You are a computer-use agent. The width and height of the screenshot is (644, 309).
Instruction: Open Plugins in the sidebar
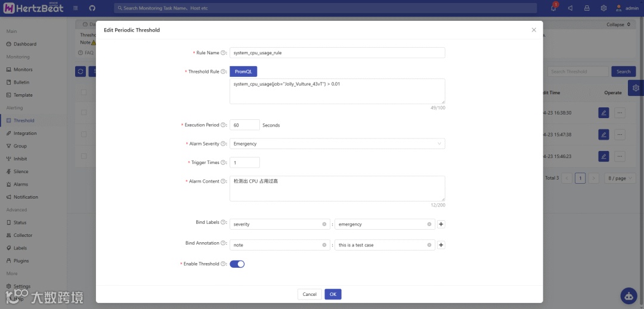21,261
